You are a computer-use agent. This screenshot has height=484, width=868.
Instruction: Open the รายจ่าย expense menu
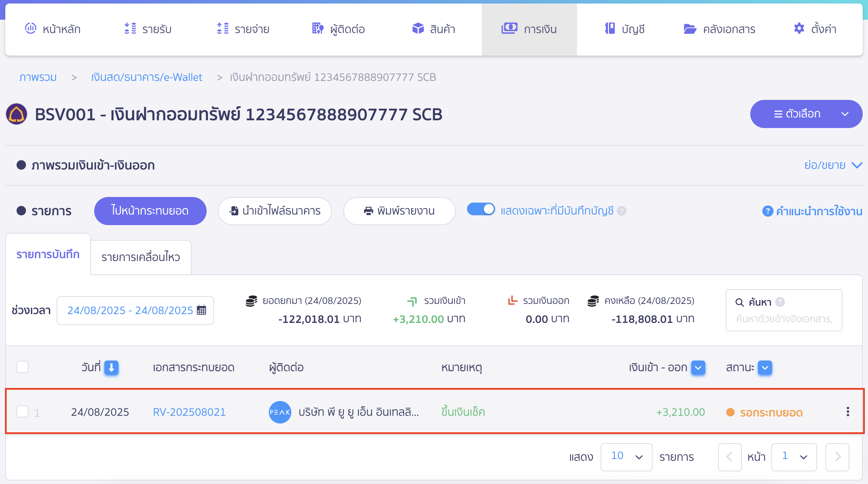tap(243, 29)
